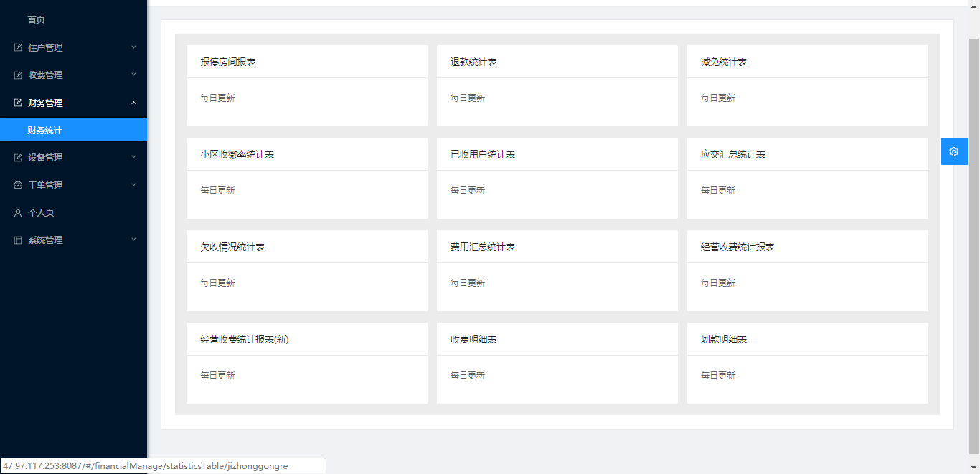The height and width of the screenshot is (474, 980).
Task: Select the 财务统计 submenu item
Action: 45,131
